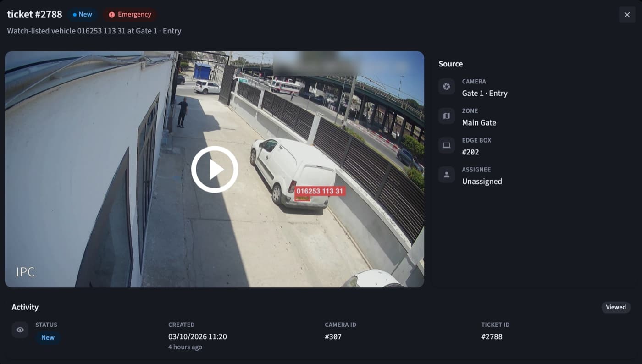Click the Source section heading

point(450,64)
